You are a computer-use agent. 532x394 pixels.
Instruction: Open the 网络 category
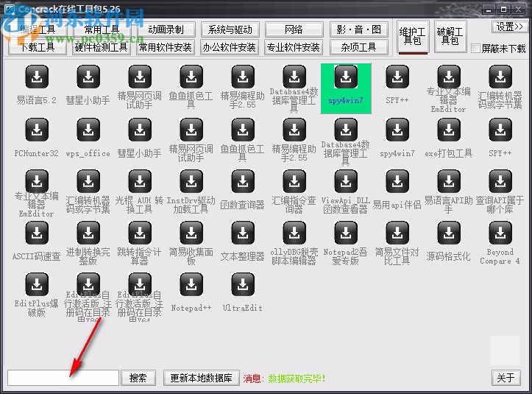click(294, 29)
